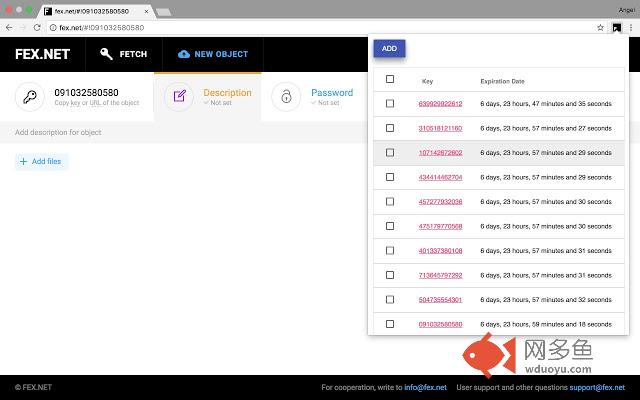Open the 091032580580 key link in popup

click(440, 324)
